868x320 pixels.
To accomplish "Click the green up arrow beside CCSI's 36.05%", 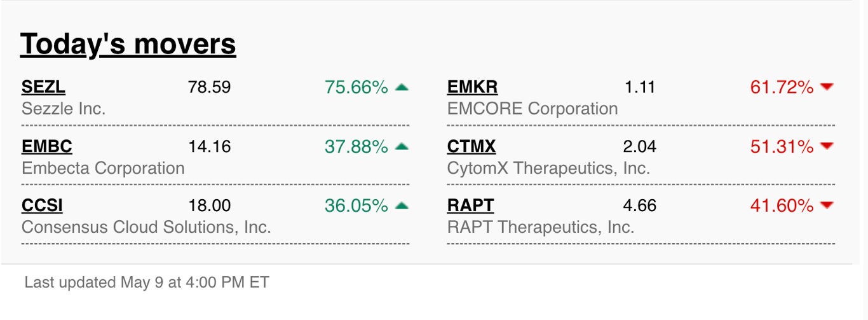I will point(402,205).
